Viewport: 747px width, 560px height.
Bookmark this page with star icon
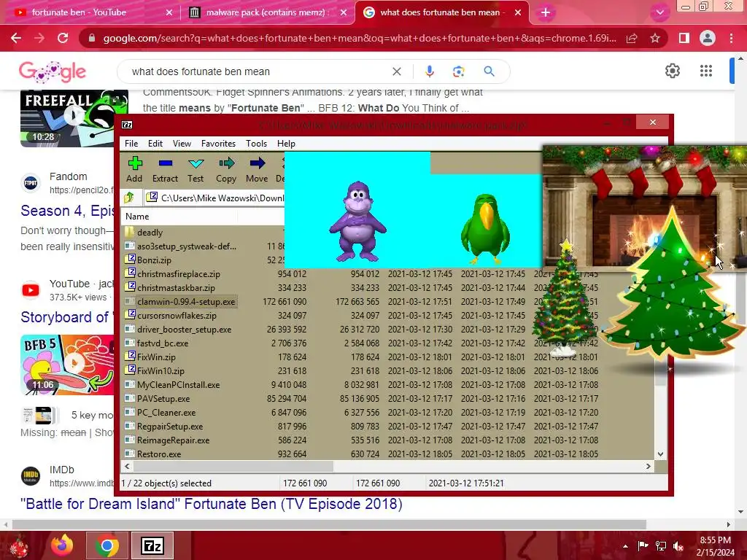coord(655,38)
